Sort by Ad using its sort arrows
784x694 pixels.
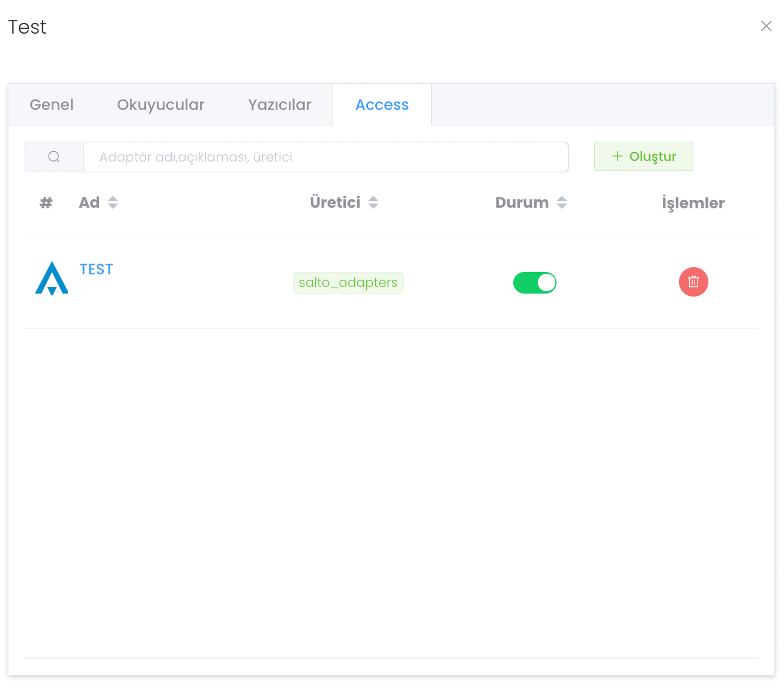pos(113,203)
